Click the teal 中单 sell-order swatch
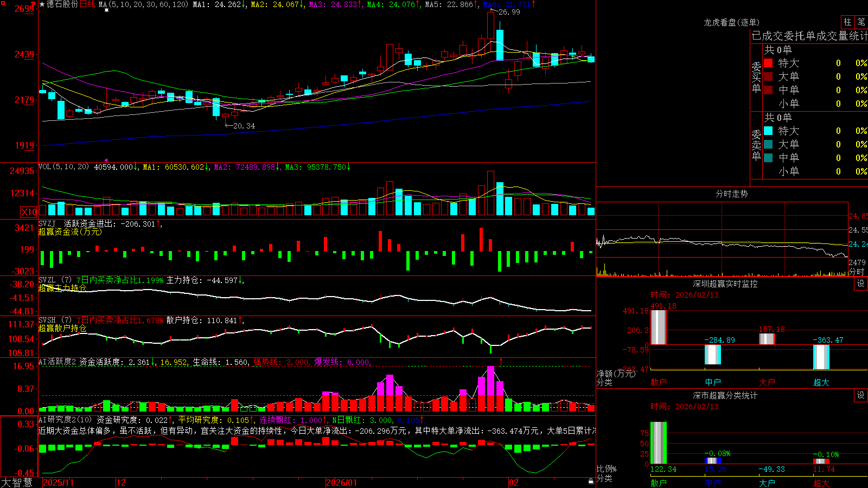The height and width of the screenshot is (488, 868). 768,158
